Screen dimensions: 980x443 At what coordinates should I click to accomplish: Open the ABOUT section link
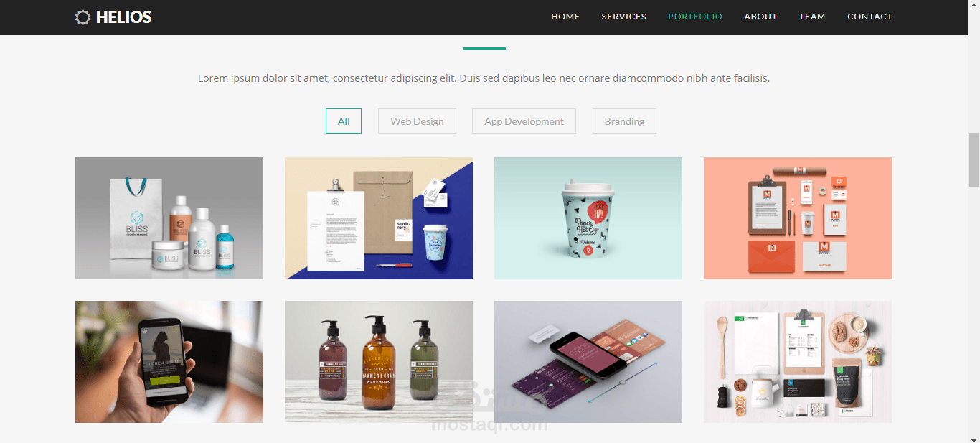(x=760, y=17)
